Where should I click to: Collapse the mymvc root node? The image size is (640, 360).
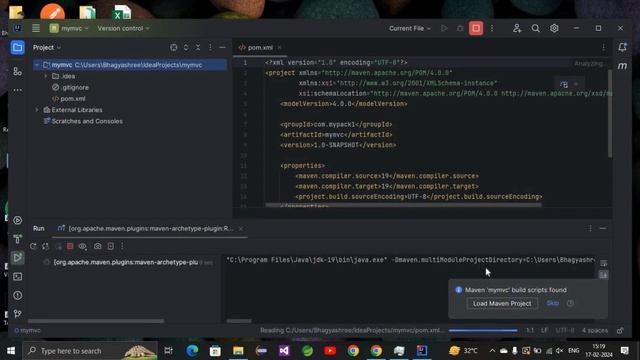pos(37,65)
